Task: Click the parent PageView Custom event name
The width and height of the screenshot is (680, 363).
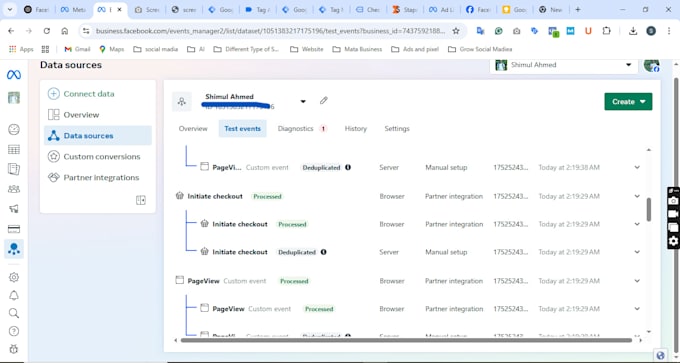Action: (203, 281)
